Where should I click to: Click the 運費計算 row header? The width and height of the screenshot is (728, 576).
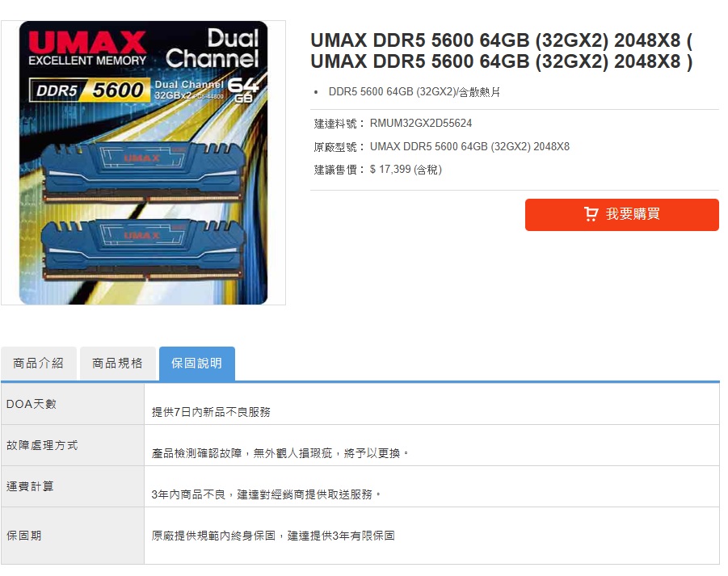pos(73,486)
